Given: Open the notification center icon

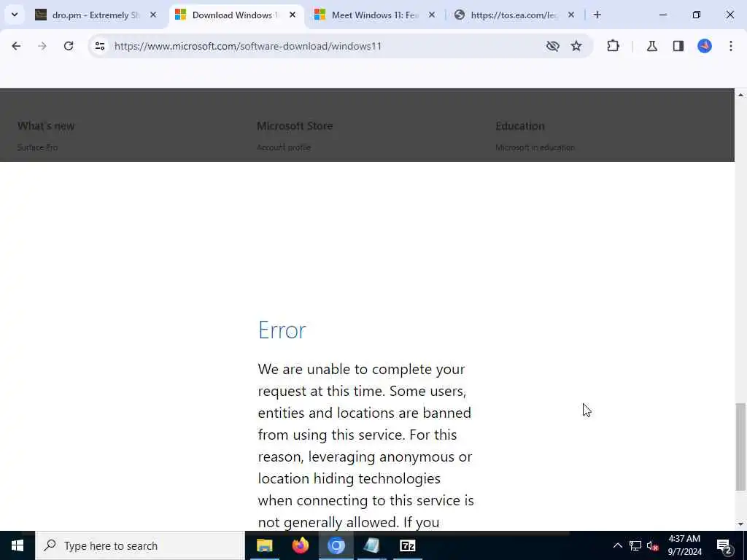Looking at the screenshot, I should [724, 545].
